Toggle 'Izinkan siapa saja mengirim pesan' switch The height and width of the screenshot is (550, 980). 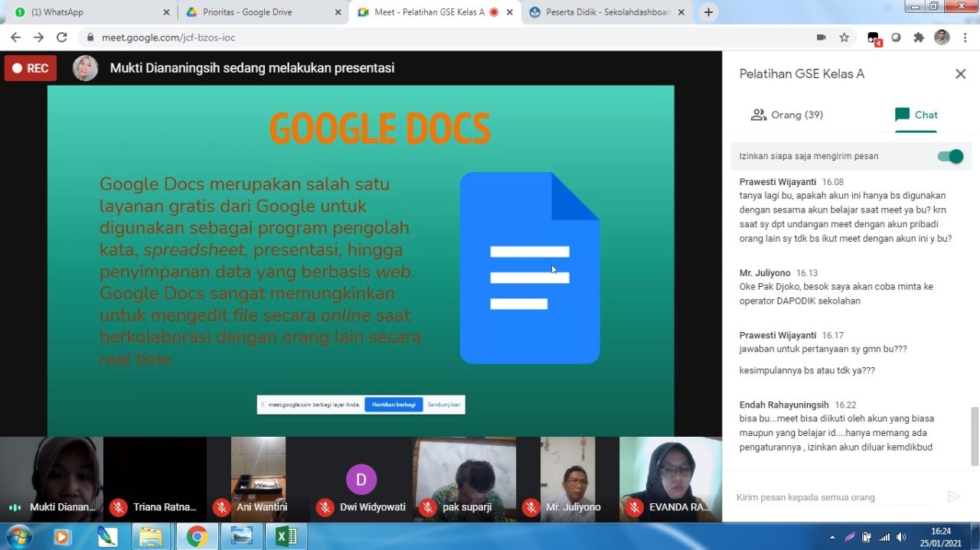click(950, 156)
